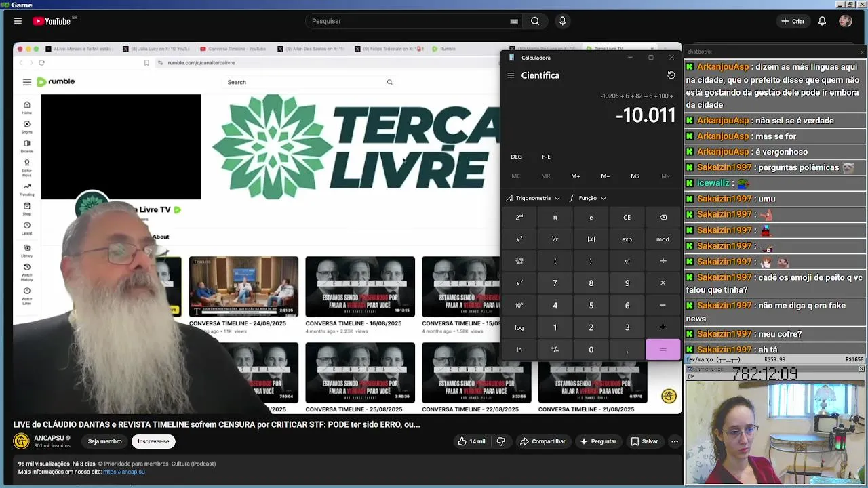Join channel with Seja membro button
Image resolution: width=868 pixels, height=488 pixels.
point(104,441)
